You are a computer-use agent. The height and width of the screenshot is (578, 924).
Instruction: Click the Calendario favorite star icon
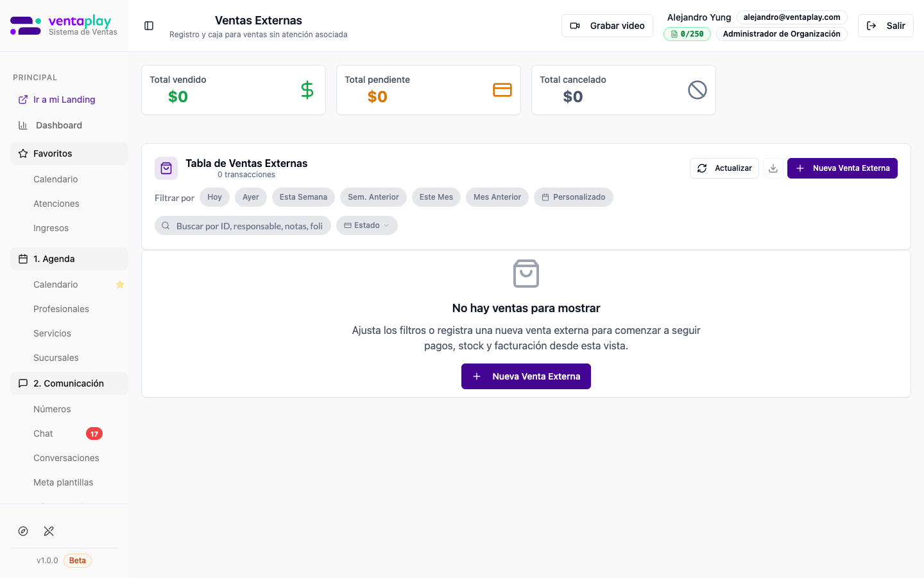pos(120,285)
